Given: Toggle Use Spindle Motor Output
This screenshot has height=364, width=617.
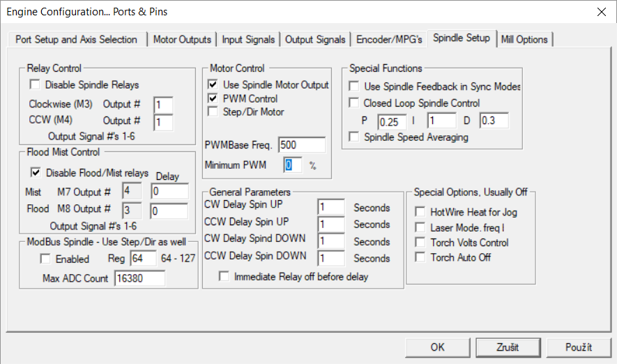Looking at the screenshot, I should point(213,85).
